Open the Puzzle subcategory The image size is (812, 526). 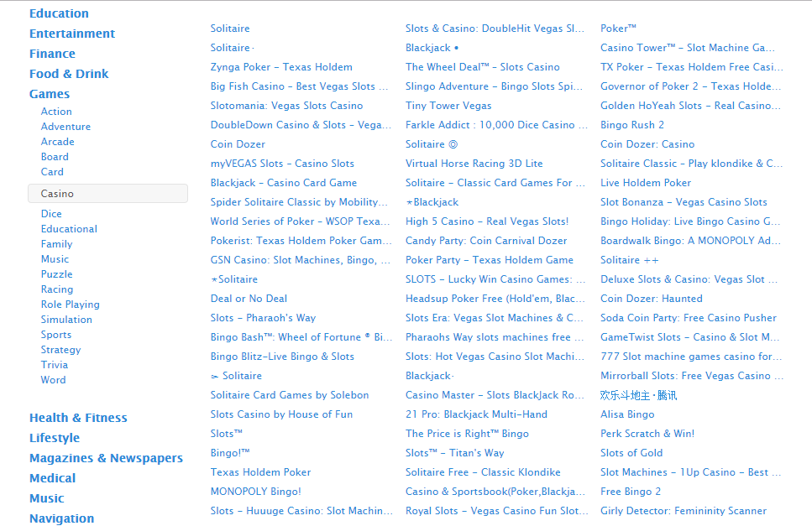pos(57,274)
